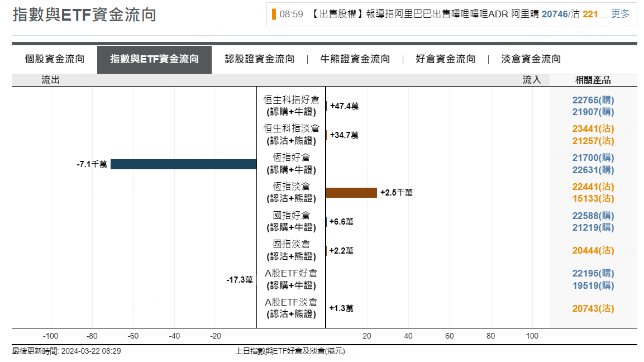The width and height of the screenshot is (644, 362).
Task: Open related product 15133(沽)
Action: click(x=593, y=198)
